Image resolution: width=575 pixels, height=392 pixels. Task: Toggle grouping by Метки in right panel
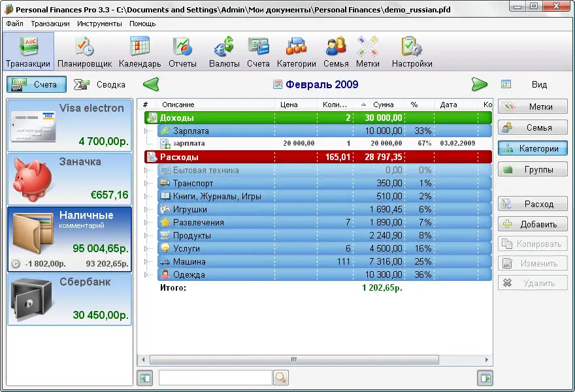tap(533, 106)
